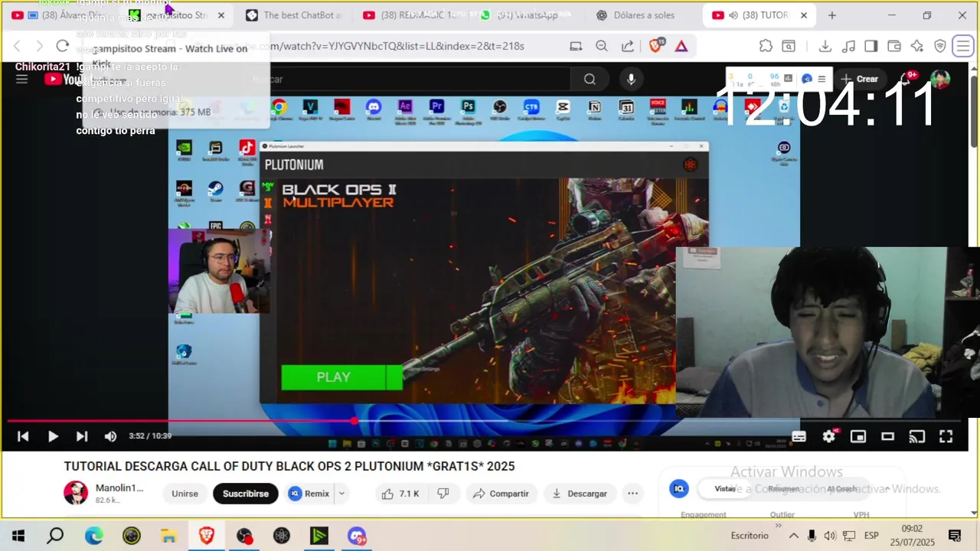980x551 pixels.
Task: Open Brave VPN shield icon
Action: tap(940, 46)
